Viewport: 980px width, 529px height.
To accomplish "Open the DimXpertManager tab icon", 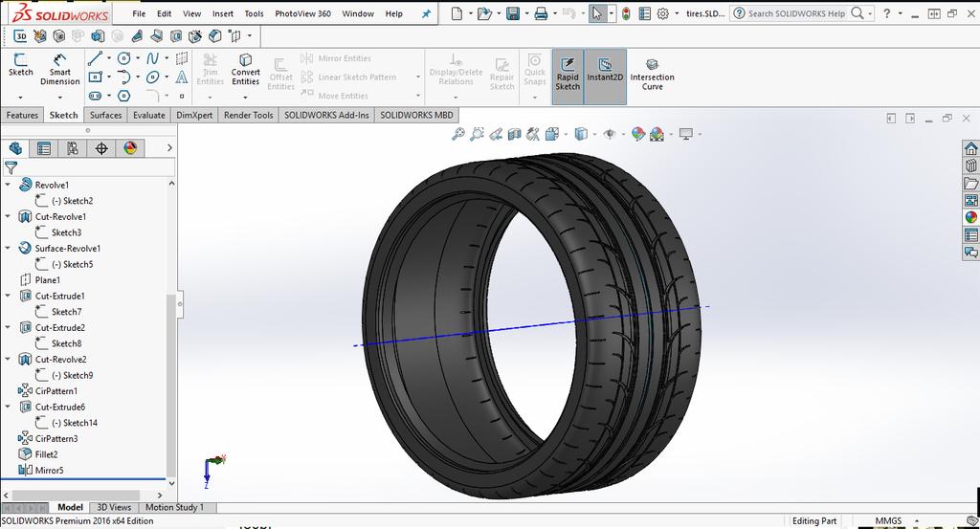I will (101, 148).
